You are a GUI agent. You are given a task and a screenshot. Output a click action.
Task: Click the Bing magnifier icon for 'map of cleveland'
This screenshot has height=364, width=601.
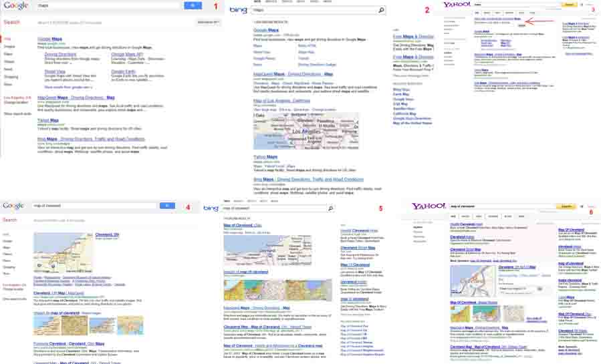point(330,208)
